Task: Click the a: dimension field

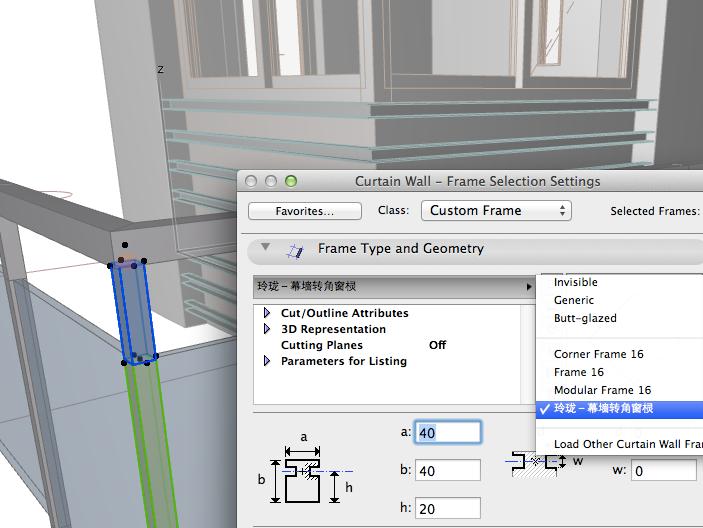Action: tap(448, 432)
